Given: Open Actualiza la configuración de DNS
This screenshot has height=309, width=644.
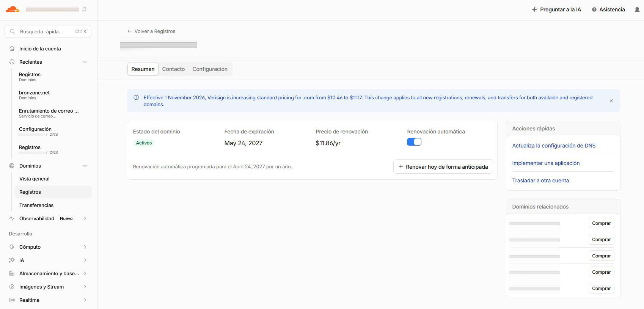Looking at the screenshot, I should pyautogui.click(x=554, y=146).
